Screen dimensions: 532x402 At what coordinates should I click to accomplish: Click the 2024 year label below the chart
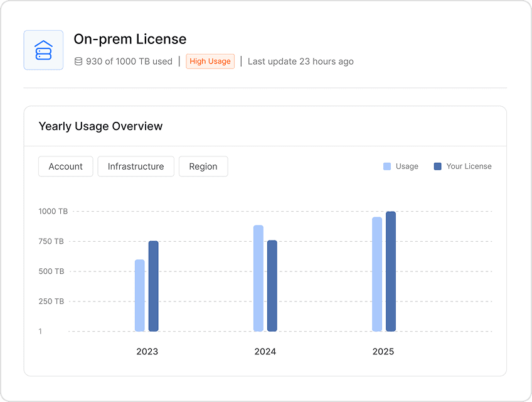(x=265, y=351)
